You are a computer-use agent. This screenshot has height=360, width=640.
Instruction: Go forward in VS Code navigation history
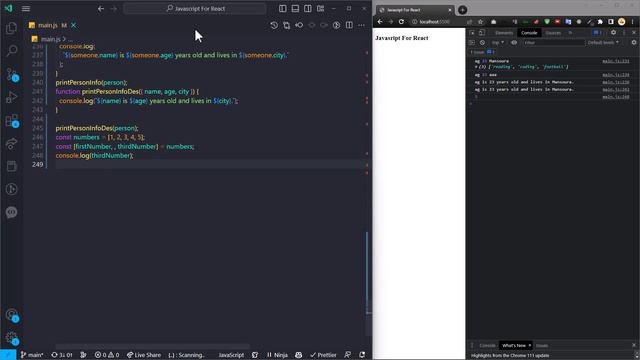(x=114, y=8)
